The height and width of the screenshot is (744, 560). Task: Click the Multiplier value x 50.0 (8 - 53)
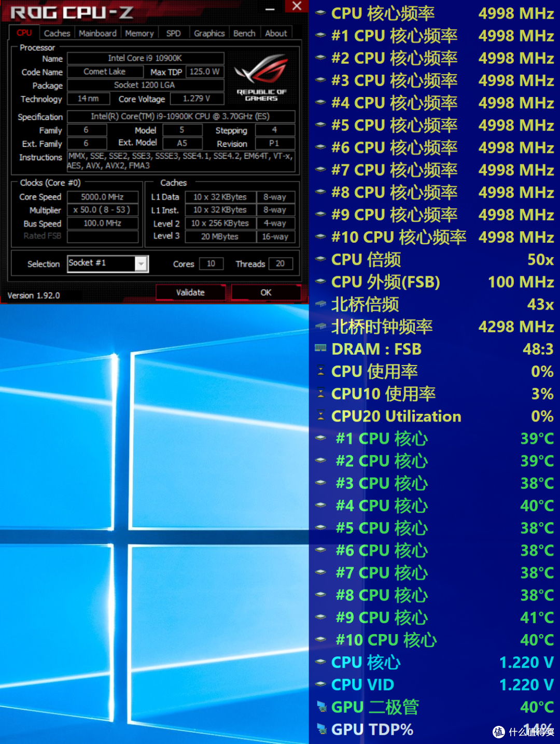click(102, 210)
